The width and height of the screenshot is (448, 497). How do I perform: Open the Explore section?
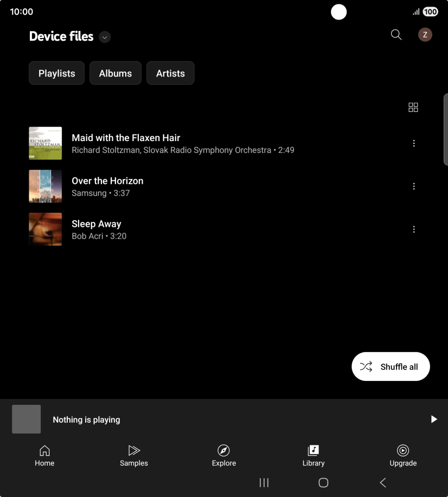pos(223,456)
